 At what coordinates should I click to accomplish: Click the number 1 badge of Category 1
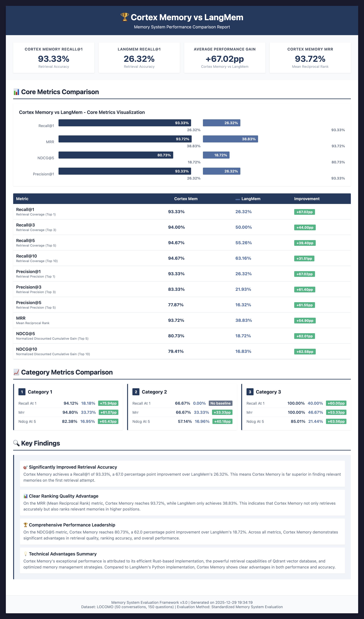[x=22, y=392]
